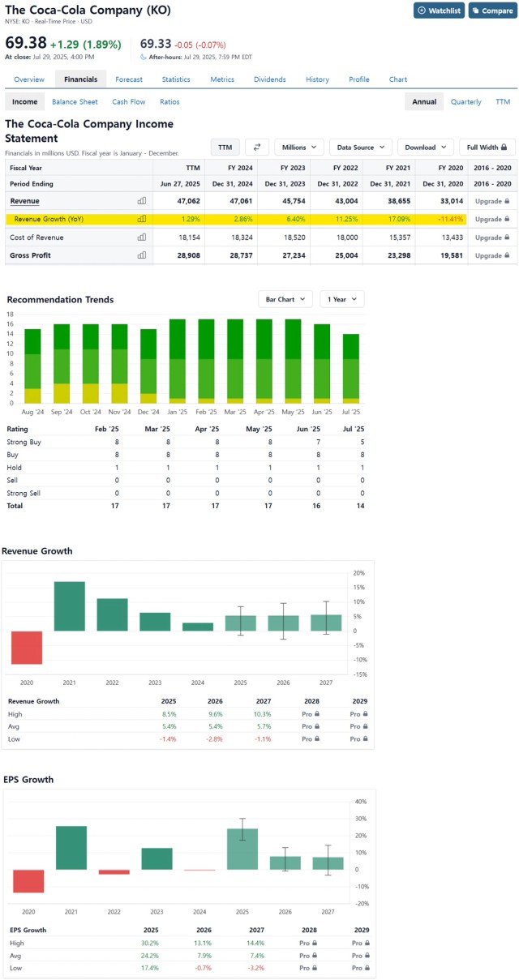Click the locked Pro cell for 2029 EPS Growth Avg
519x980 pixels.
coord(359,956)
